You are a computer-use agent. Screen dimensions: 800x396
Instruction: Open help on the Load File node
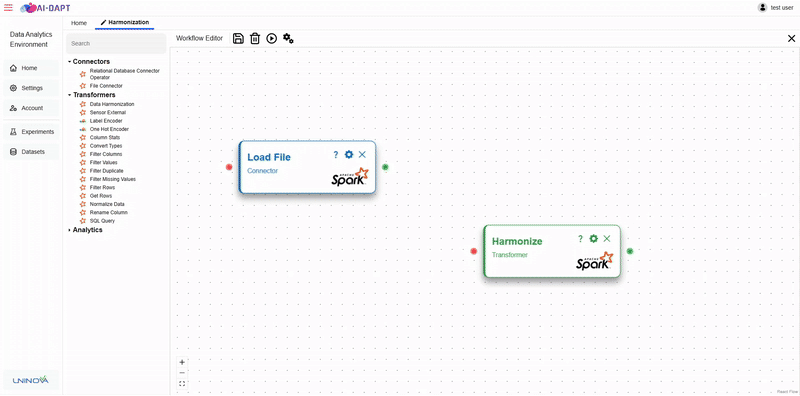point(336,155)
